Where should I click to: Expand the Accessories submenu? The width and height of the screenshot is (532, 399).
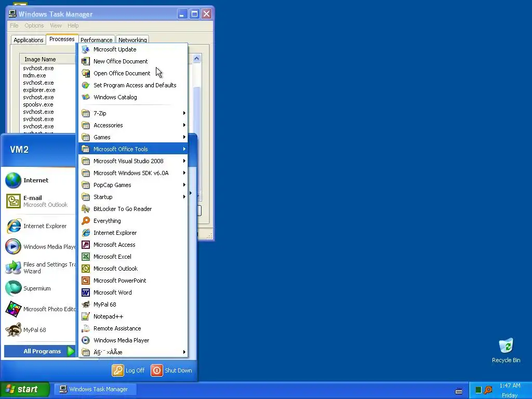tap(132, 125)
